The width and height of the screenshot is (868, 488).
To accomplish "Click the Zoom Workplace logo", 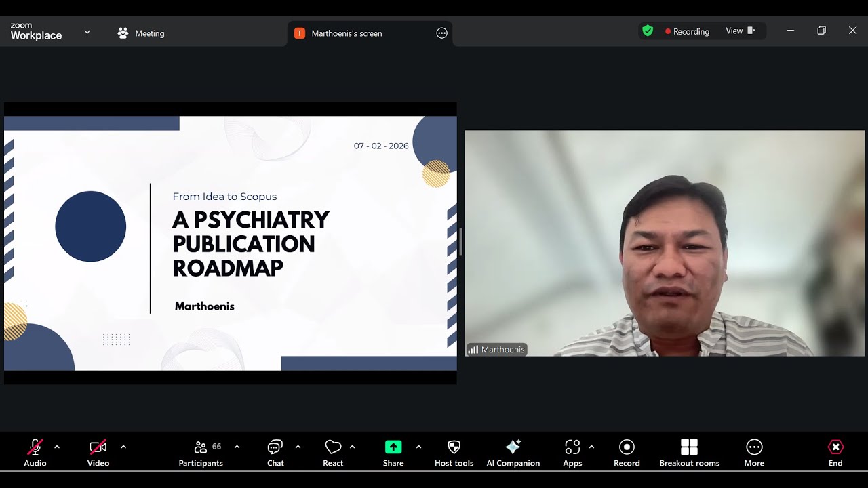I will 36,31.
